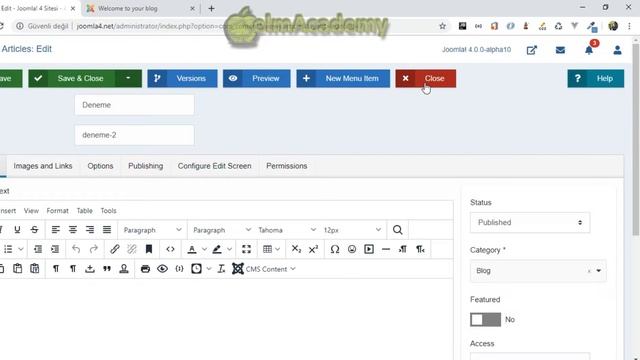Undo last editor change

point(76,249)
